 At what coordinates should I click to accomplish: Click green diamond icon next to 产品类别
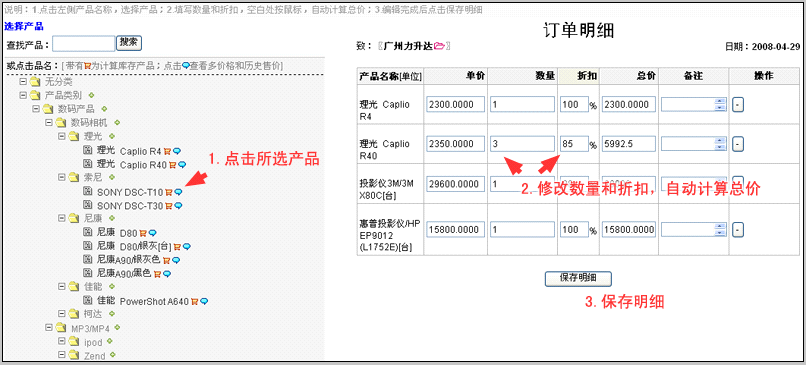(x=91, y=95)
